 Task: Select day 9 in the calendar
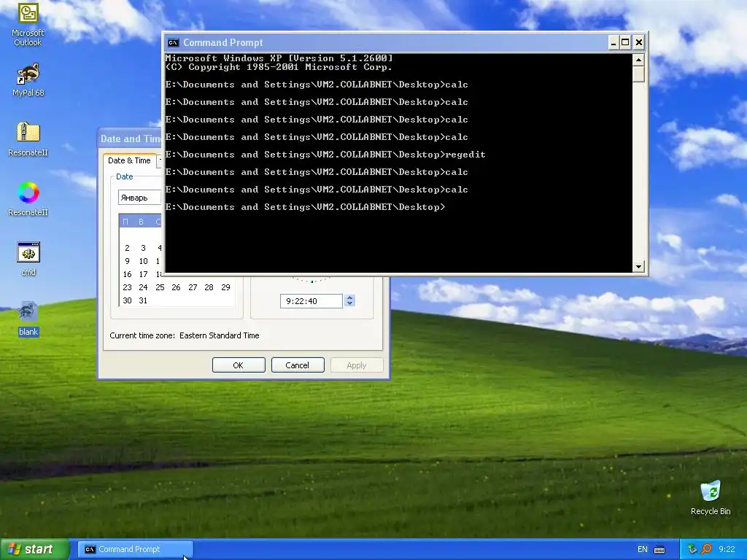[127, 261]
